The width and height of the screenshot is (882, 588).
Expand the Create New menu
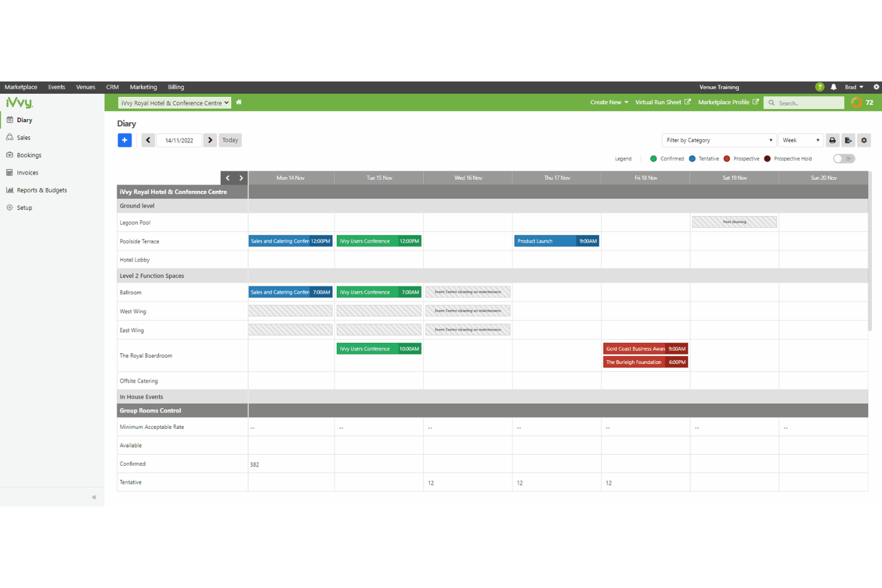pyautogui.click(x=609, y=102)
